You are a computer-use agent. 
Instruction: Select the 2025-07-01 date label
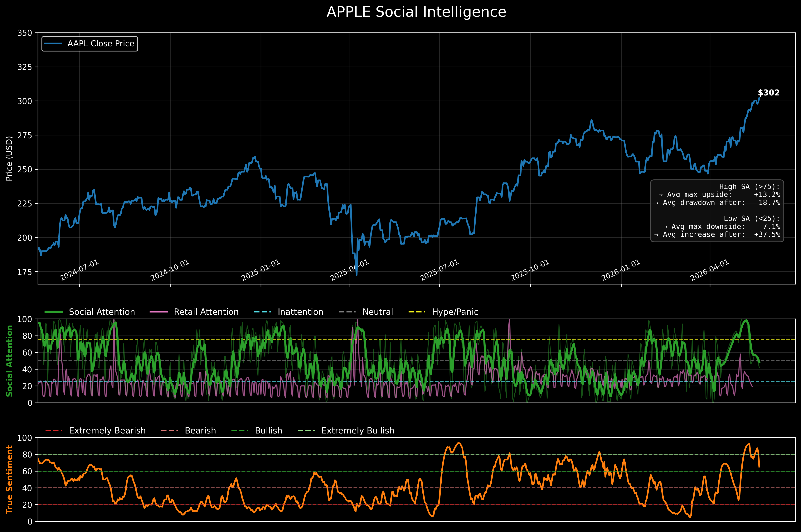pos(439,270)
